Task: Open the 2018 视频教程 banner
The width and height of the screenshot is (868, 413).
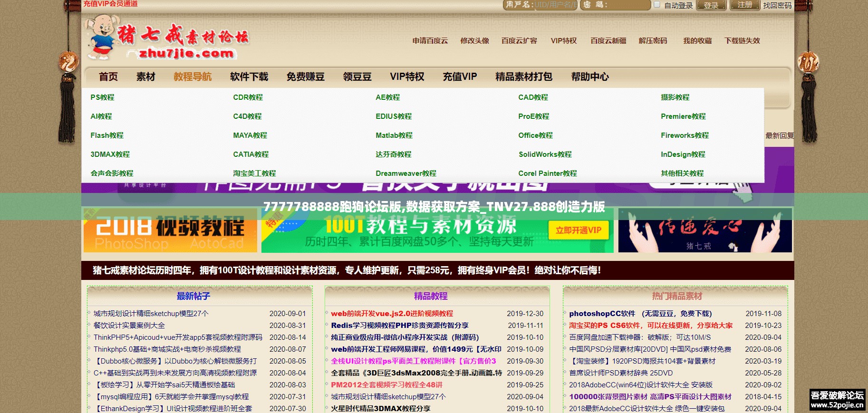Action: pyautogui.click(x=170, y=231)
